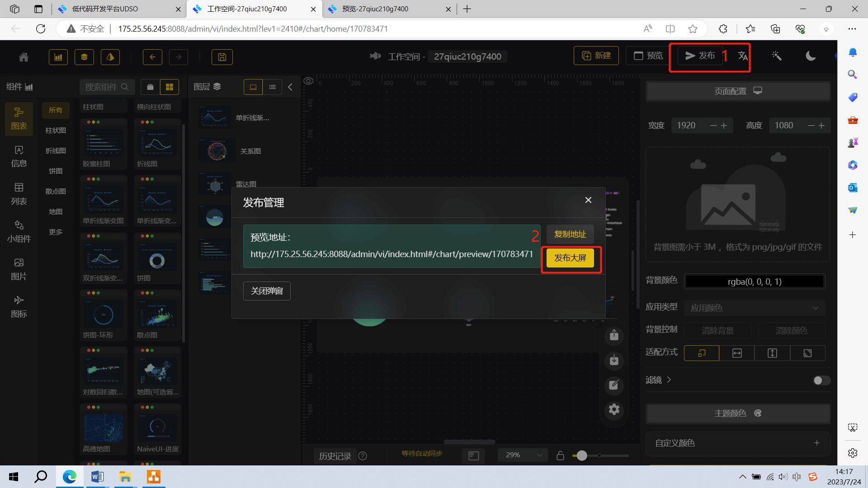Select the 折线图 category tab
This screenshot has height=488, width=868.
coord(56,150)
